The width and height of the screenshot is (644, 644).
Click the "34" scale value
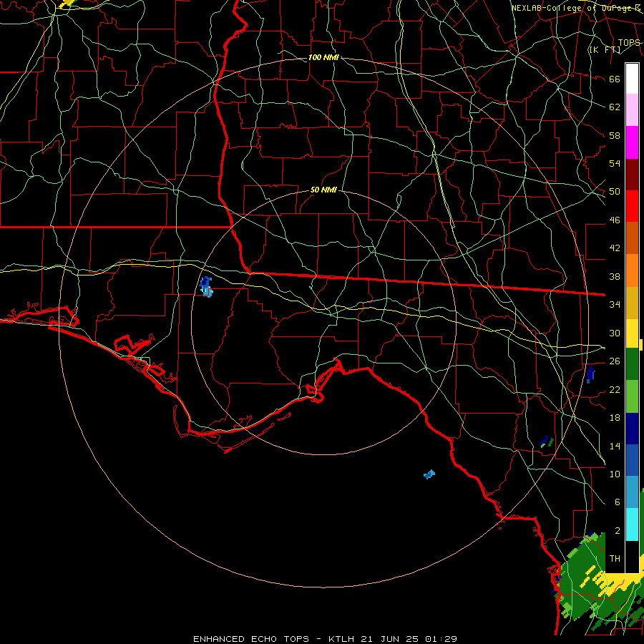click(615, 304)
